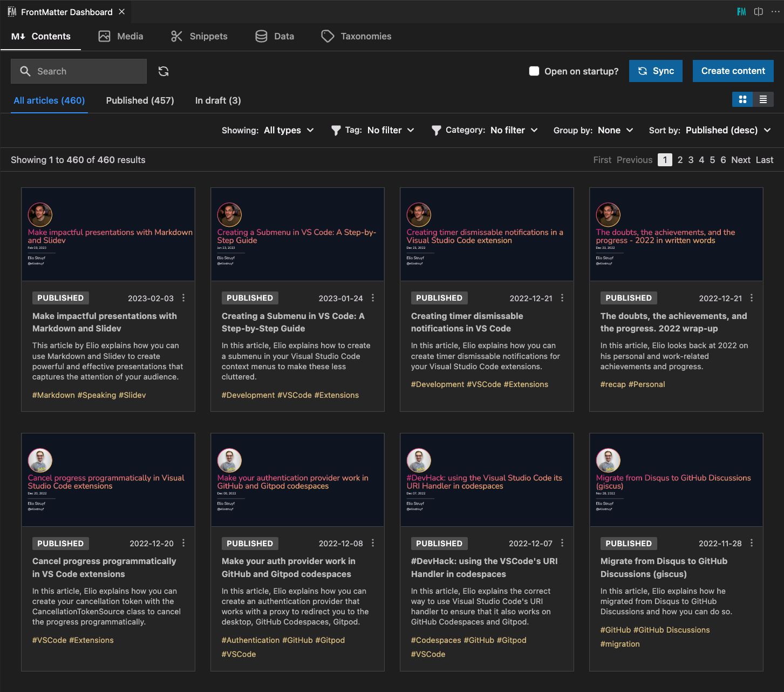
Task: Click PUBLISHED badge on Migrate from Disqus card
Action: click(629, 544)
